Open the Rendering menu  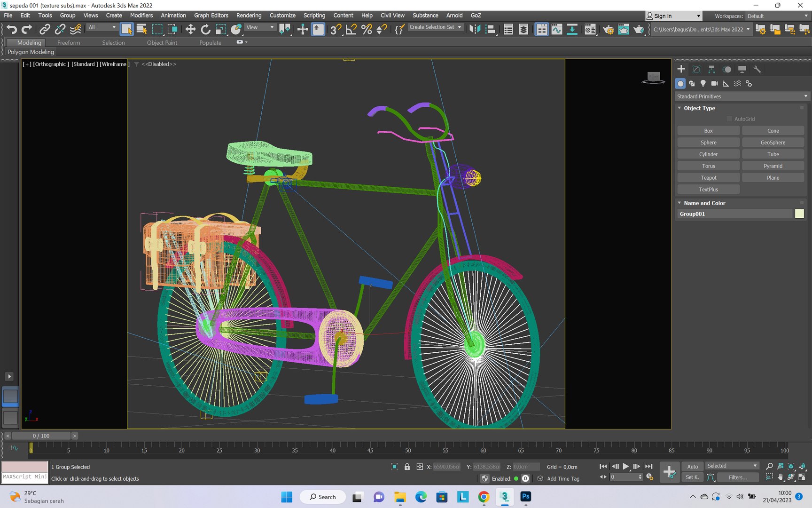tap(249, 16)
